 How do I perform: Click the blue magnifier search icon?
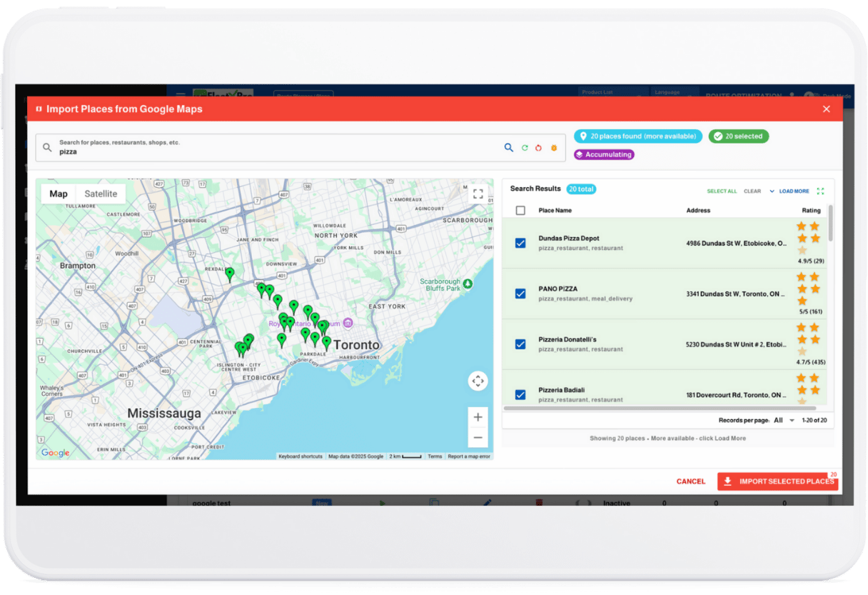pos(509,148)
